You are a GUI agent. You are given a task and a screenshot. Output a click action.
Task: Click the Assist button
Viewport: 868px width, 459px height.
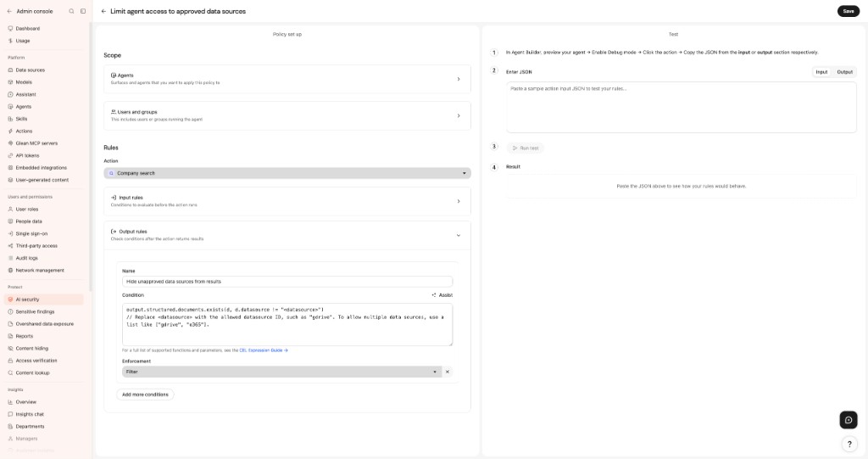click(442, 295)
